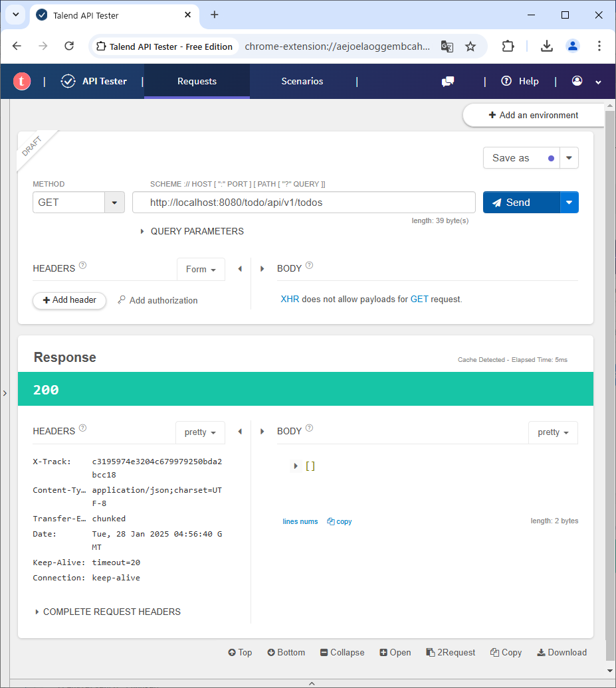Open the Help menu
Viewport: 616px width, 688px height.
click(520, 81)
